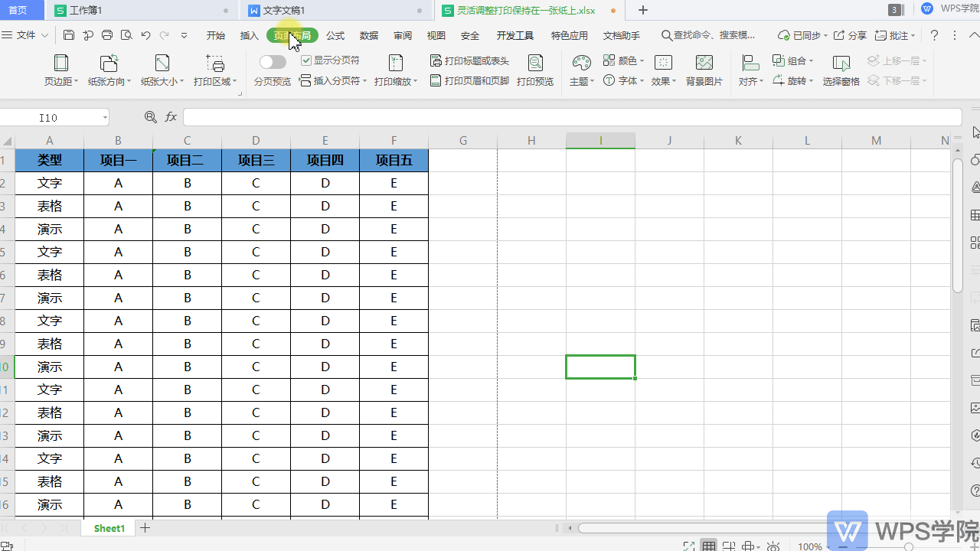Uncheck the 显示分页符 show page breaks box
The height and width of the screenshot is (551, 980).
[x=306, y=60]
